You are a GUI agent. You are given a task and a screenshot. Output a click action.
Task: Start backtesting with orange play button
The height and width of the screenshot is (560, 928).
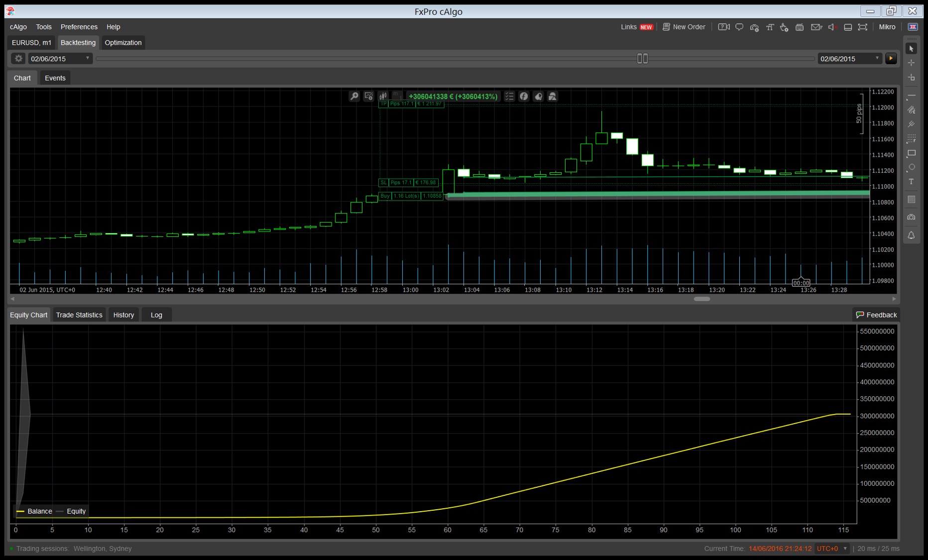(891, 58)
